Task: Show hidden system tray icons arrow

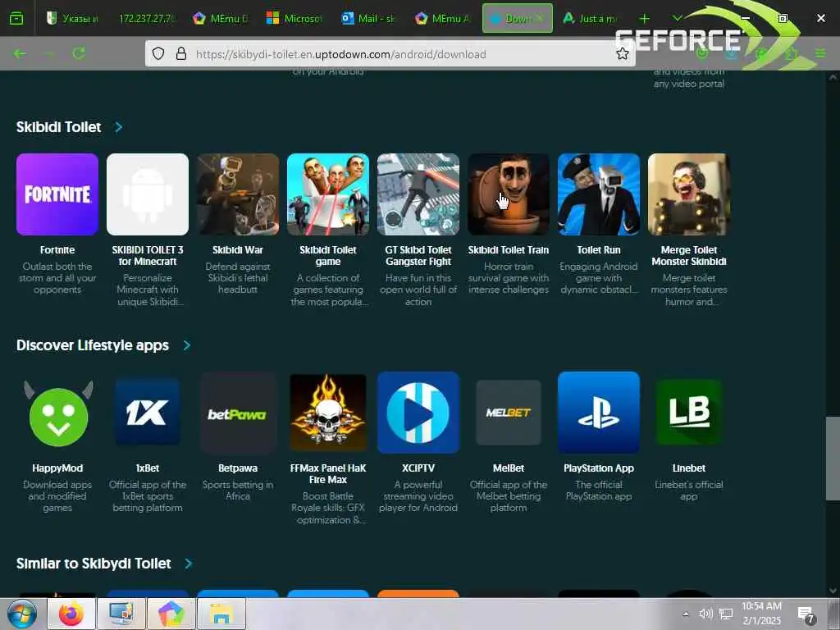Action: point(686,614)
